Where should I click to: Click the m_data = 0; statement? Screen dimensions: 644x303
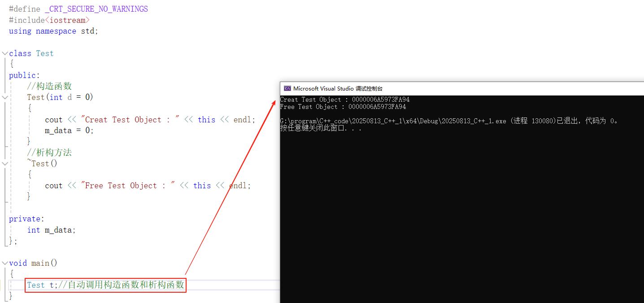(x=70, y=130)
